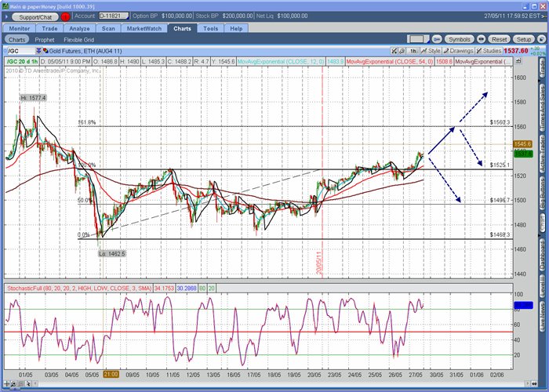Open the Active Trader side tab
549x392 pixels.
pyautogui.click(x=542, y=153)
